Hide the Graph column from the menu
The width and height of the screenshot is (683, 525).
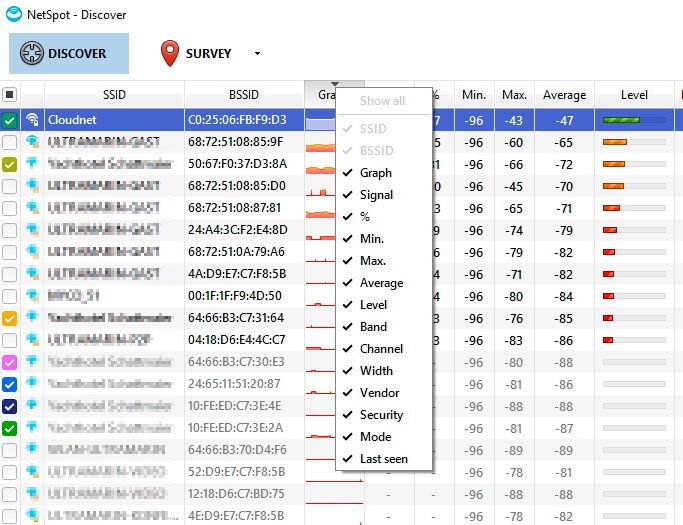(384, 173)
